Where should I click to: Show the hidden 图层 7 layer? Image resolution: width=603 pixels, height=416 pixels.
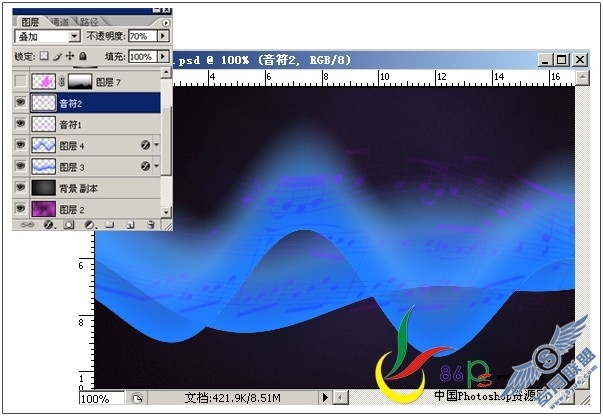(x=20, y=81)
